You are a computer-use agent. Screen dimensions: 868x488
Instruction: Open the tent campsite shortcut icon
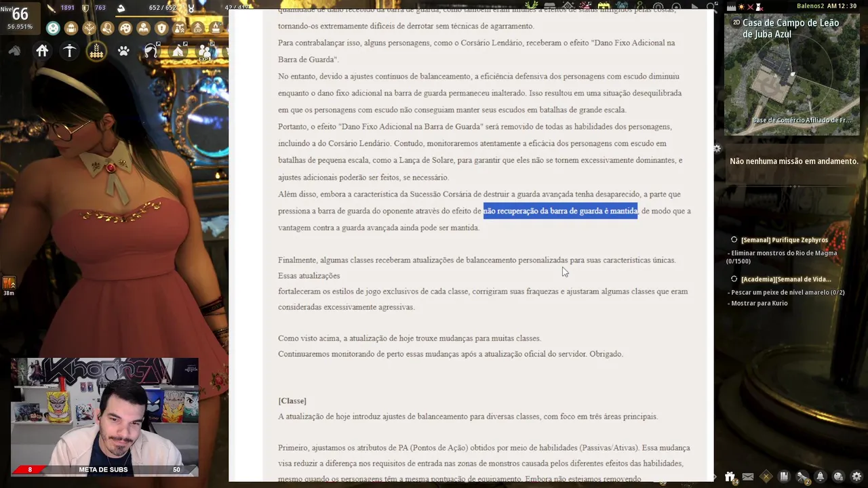click(178, 51)
